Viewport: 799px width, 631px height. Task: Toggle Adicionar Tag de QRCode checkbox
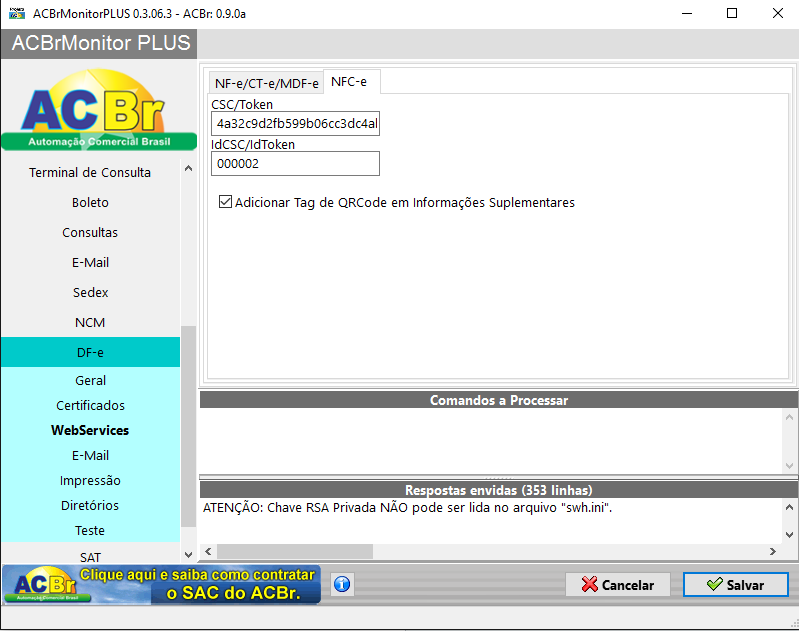(x=225, y=202)
